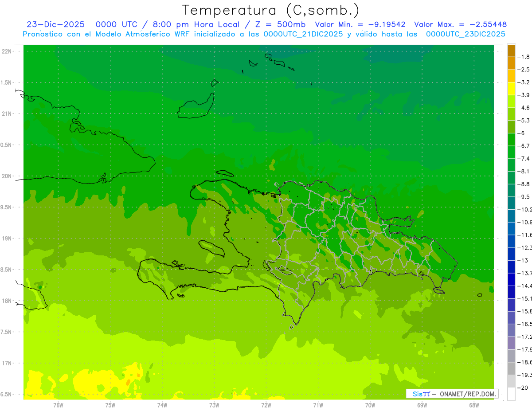
Task: Click the '72W' longitude label
Action: tap(266, 405)
